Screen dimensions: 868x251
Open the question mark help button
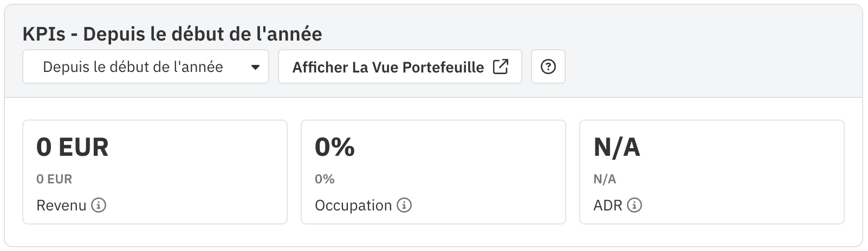pos(548,67)
